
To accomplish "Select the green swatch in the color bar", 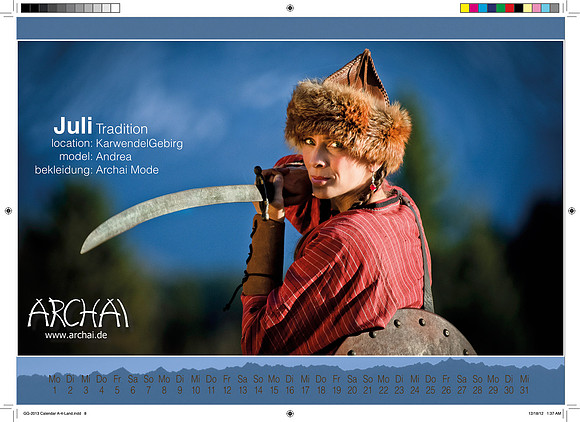I will (500, 8).
